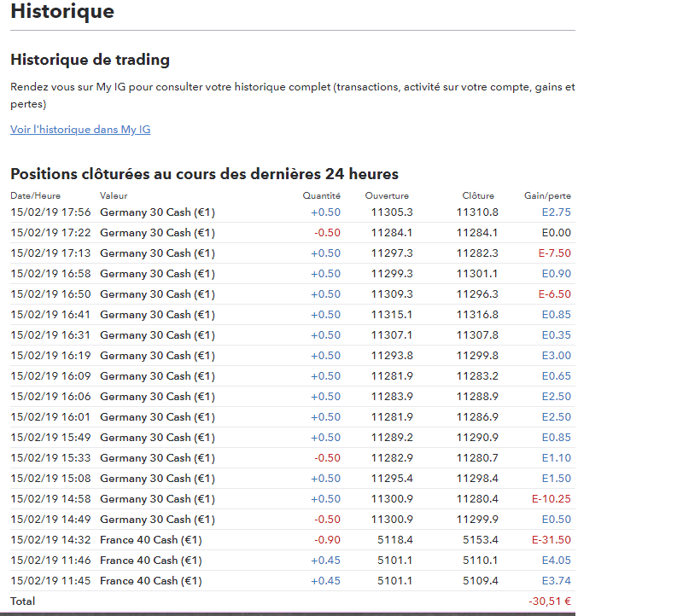The width and height of the screenshot is (683, 616).
Task: Click gain value E1.10
Action: point(557,457)
